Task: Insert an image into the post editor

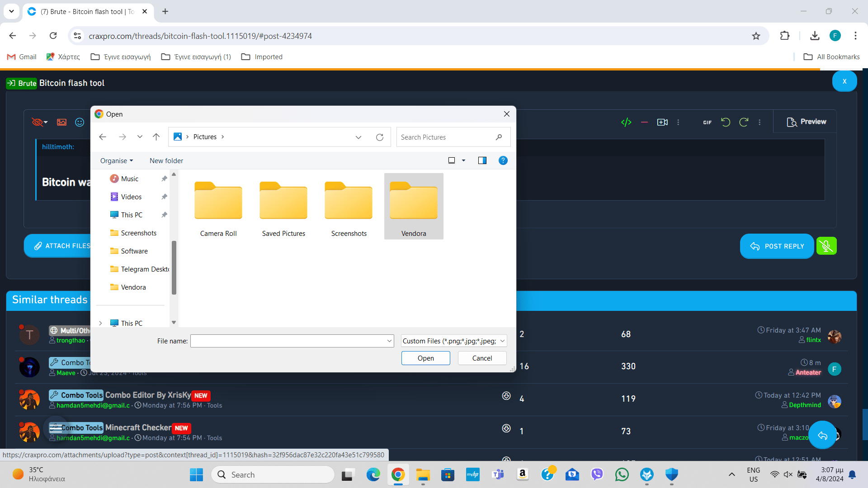Action: [61, 122]
